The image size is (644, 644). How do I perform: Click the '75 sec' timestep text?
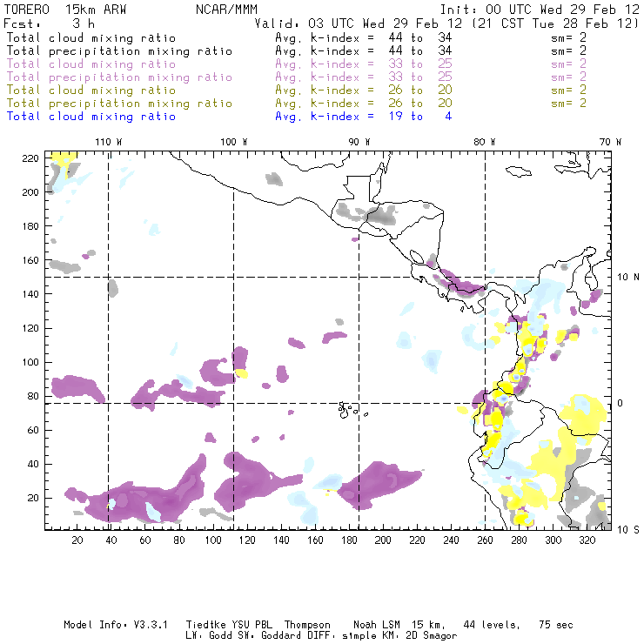[x=556, y=625]
